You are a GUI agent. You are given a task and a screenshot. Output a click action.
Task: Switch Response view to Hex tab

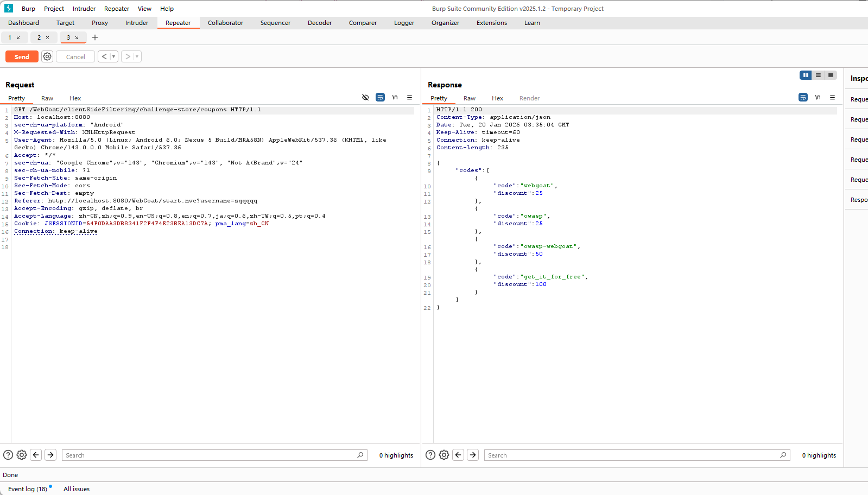tap(497, 98)
